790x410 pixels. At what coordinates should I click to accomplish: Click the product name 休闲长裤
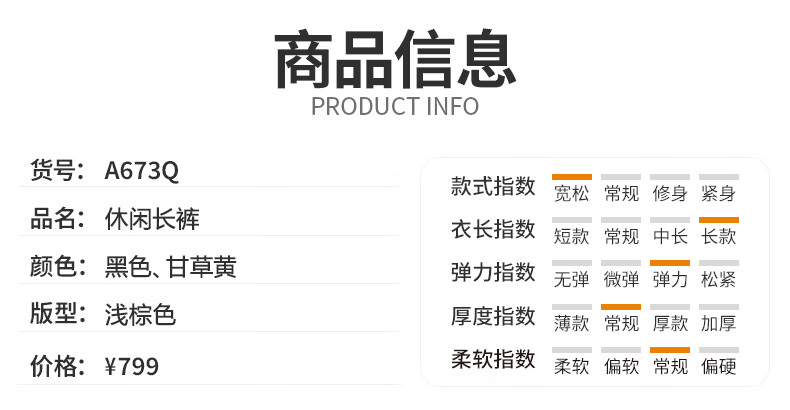coord(152,219)
